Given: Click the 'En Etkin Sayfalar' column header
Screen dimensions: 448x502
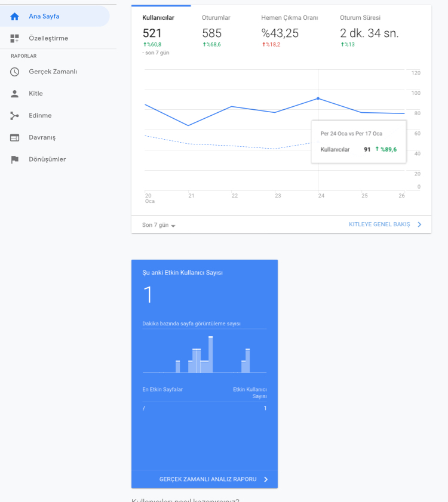Looking at the screenshot, I should pyautogui.click(x=162, y=390).
